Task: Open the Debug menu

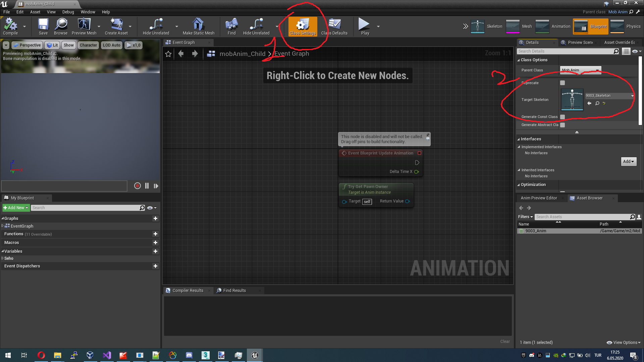Action: (x=68, y=12)
